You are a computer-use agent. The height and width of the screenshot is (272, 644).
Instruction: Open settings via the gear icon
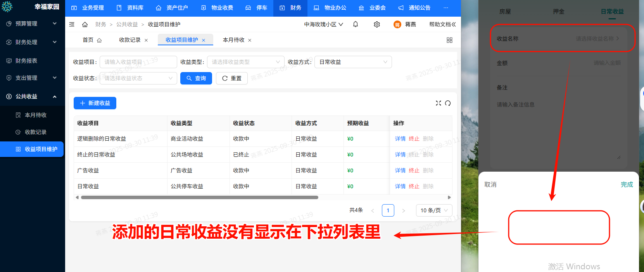376,24
